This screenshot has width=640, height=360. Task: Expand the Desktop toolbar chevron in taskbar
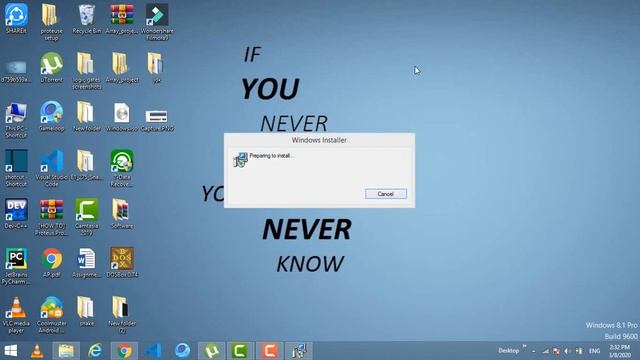point(524,347)
